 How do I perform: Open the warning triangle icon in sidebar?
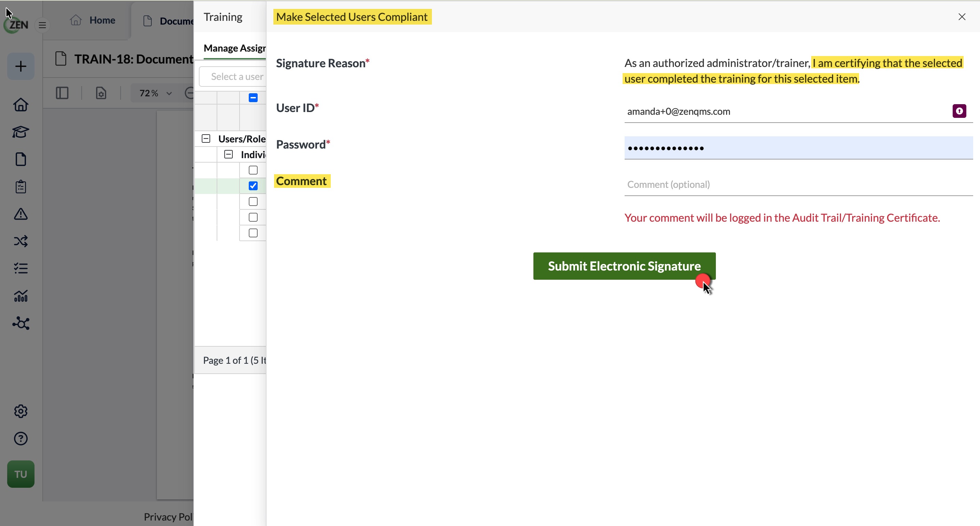point(21,214)
